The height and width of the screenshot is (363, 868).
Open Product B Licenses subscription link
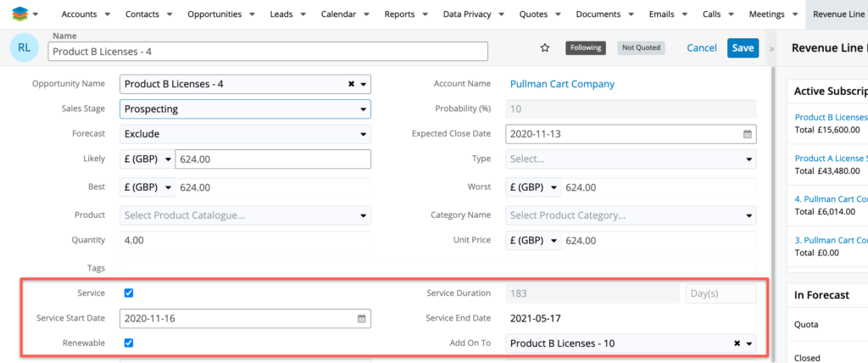[831, 117]
